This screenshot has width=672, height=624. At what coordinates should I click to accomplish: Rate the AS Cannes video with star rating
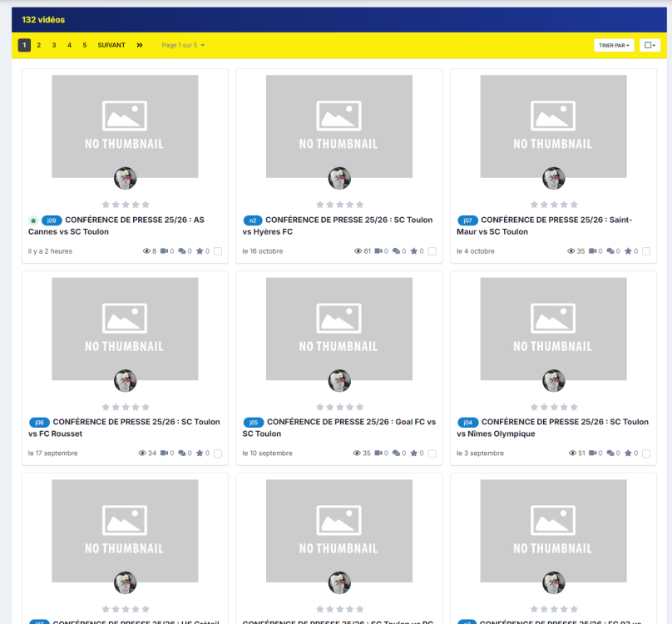(125, 204)
